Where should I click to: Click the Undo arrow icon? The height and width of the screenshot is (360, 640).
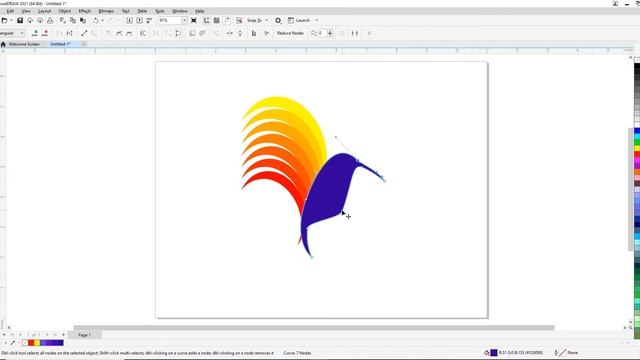(x=96, y=20)
